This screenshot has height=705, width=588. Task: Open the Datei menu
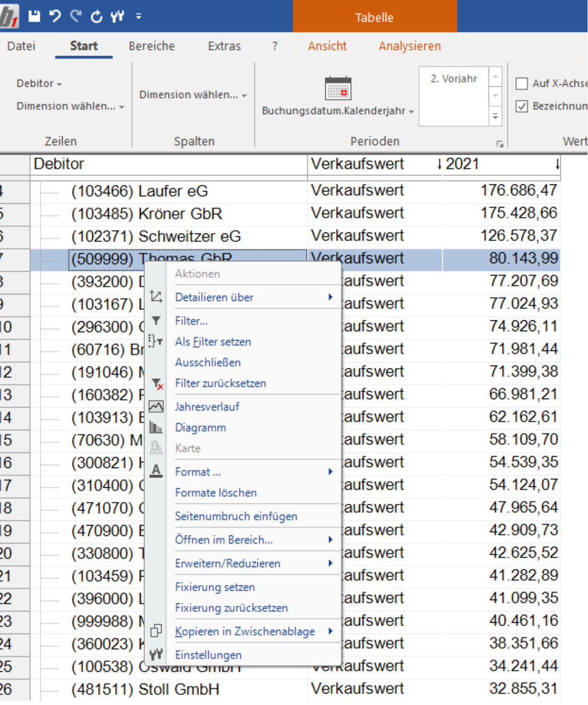[x=21, y=46]
